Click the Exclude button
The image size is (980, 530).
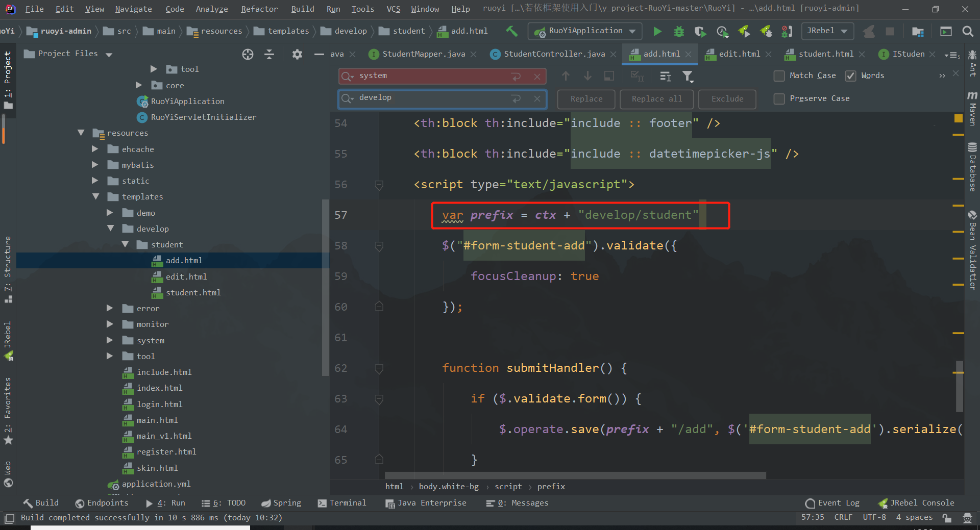point(727,99)
